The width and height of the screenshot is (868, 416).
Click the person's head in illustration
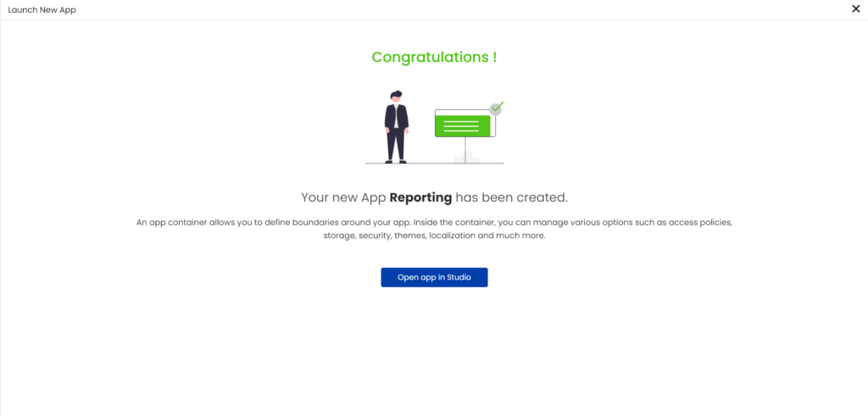click(x=396, y=97)
